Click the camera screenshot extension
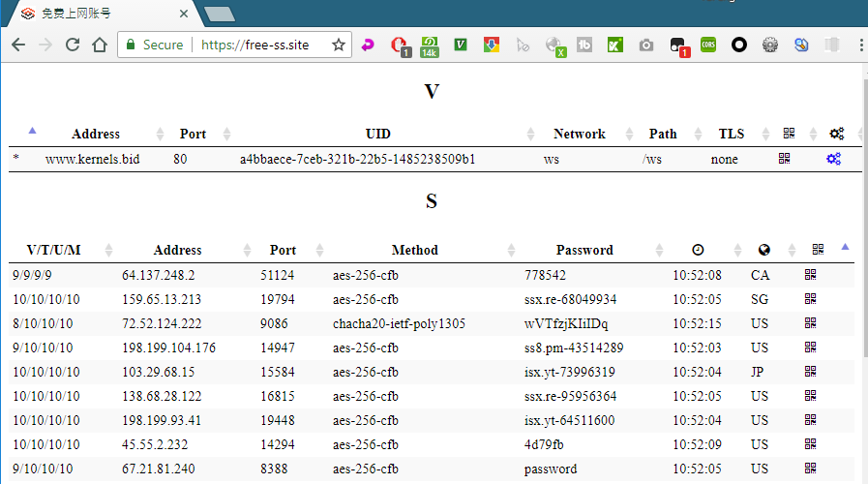868x484 pixels. click(x=646, y=45)
